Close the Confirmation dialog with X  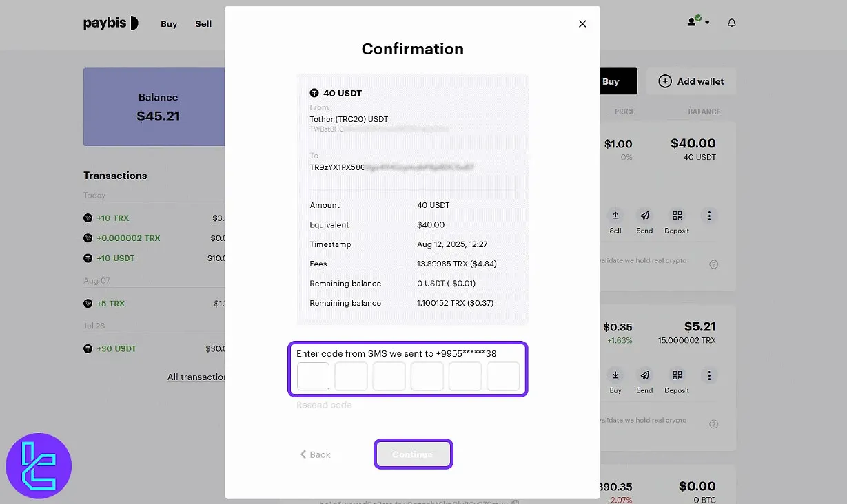coord(582,24)
